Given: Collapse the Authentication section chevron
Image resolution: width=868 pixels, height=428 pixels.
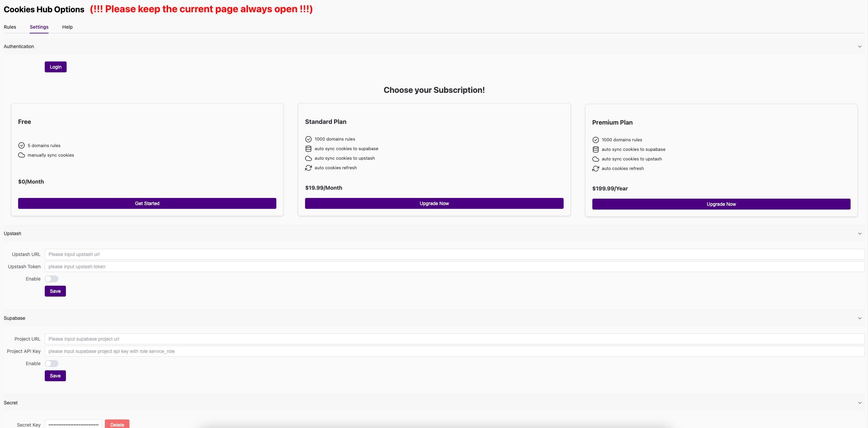Looking at the screenshot, I should coord(859,46).
